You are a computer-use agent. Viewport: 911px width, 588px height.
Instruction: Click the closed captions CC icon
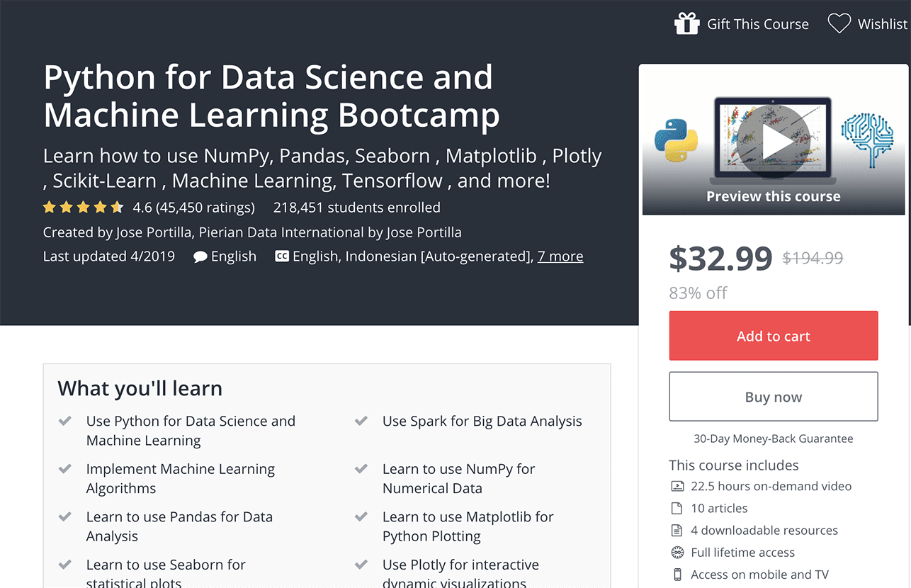coord(282,256)
